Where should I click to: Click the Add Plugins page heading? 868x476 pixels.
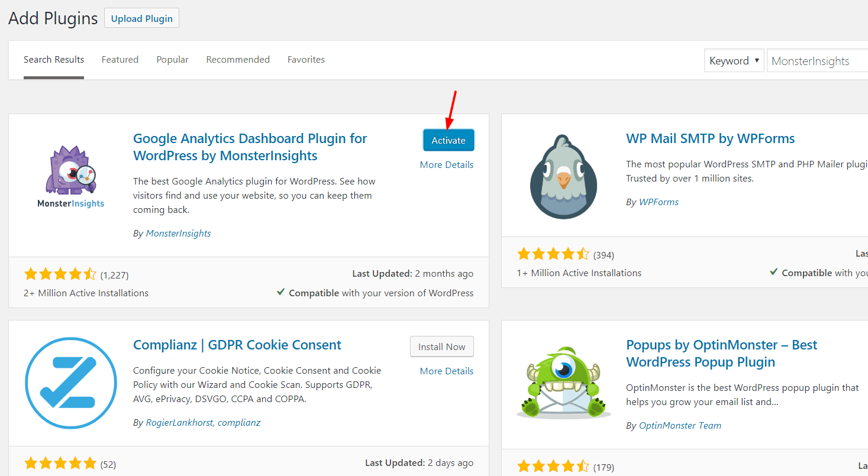tap(53, 18)
